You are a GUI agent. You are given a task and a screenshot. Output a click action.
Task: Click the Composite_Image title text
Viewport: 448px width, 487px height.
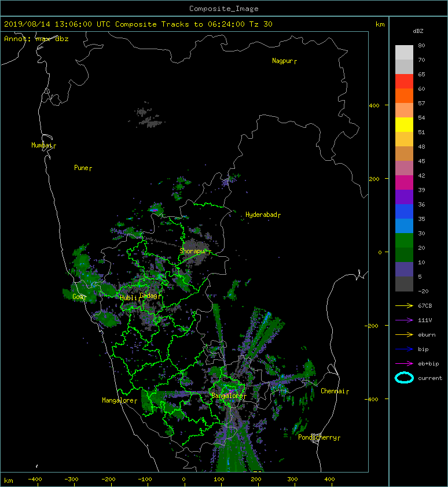[224, 9]
